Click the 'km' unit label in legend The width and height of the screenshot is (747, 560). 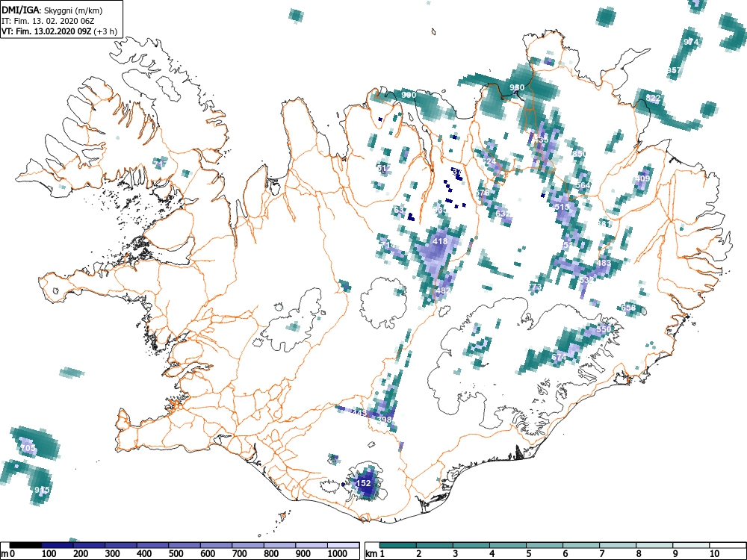pos(371,554)
